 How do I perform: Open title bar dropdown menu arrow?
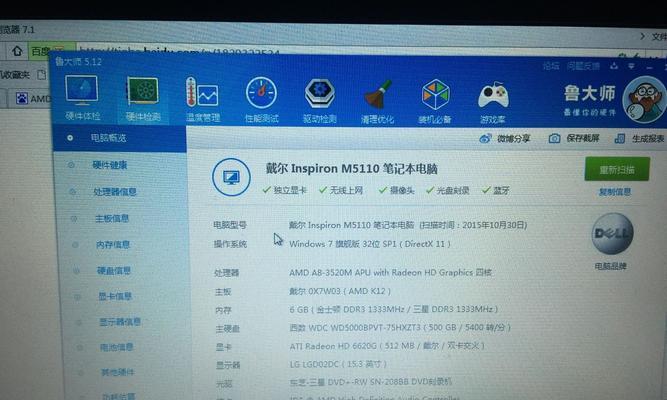click(x=632, y=66)
